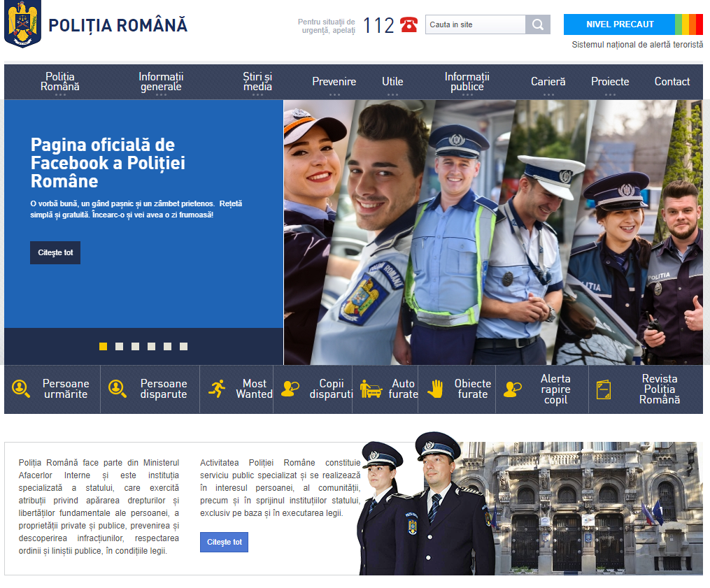This screenshot has height=588, width=710.
Task: Select the fourth carousel slide dot
Action: click(x=151, y=346)
